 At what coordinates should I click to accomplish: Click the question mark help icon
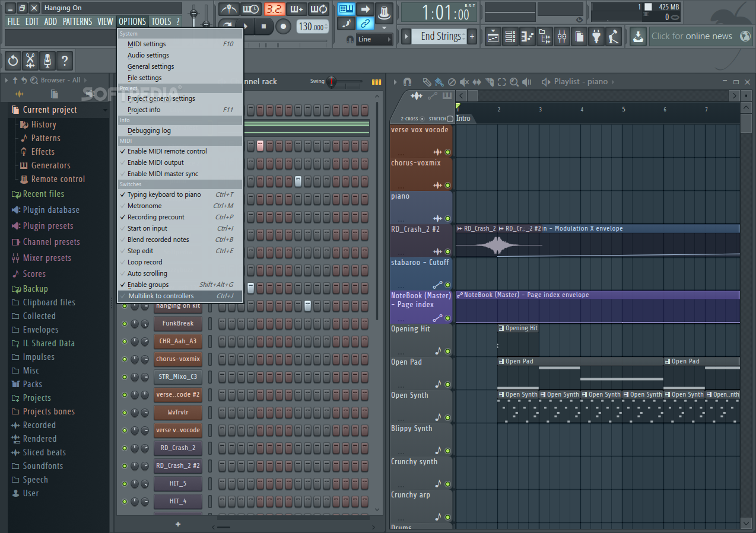click(x=65, y=60)
